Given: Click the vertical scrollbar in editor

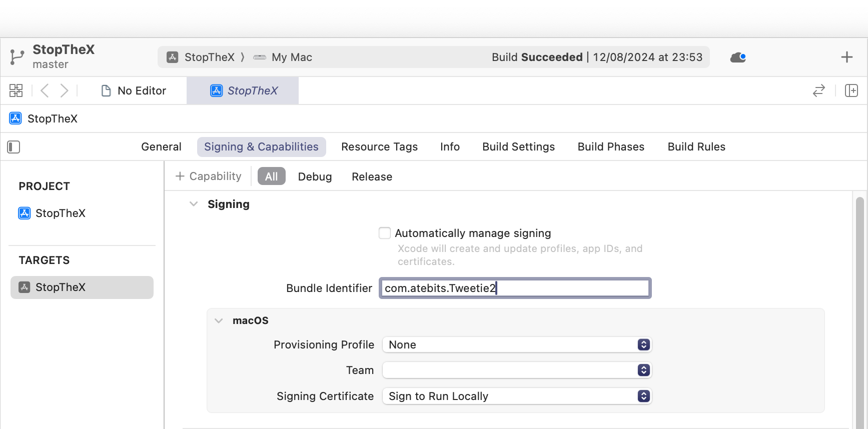Looking at the screenshot, I should click(859, 312).
